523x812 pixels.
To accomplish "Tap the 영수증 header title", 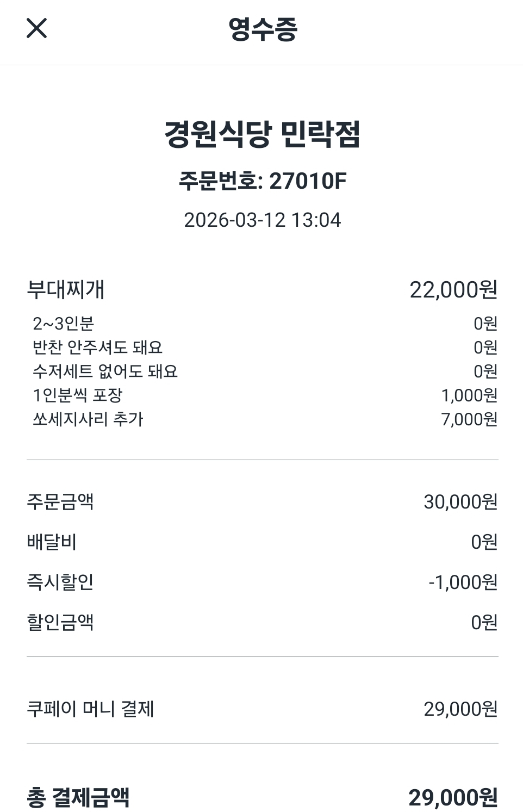I will coord(263,29).
